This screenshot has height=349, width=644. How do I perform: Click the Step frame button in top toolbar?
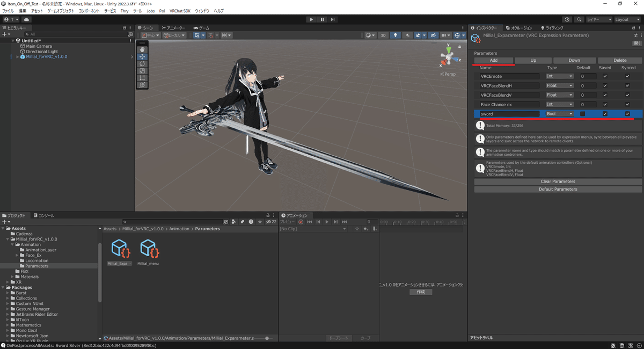point(333,19)
